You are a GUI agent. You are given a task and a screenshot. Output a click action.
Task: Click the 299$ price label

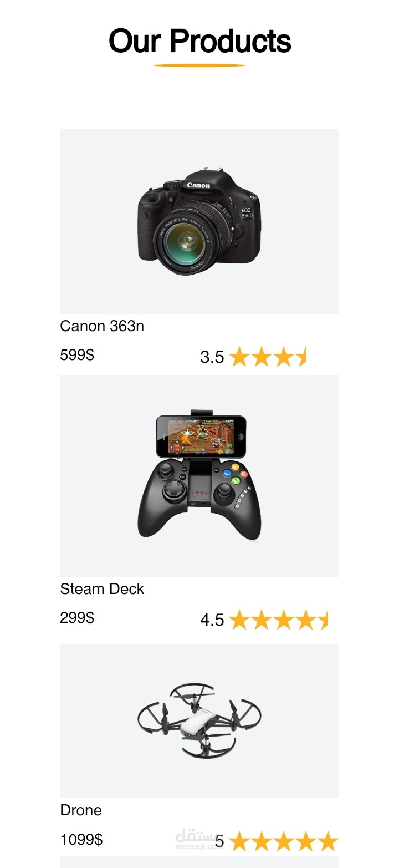[77, 618]
